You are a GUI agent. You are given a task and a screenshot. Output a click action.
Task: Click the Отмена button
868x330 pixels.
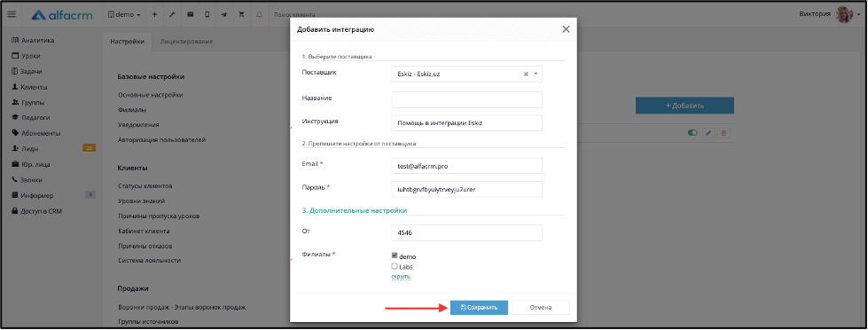coord(540,307)
